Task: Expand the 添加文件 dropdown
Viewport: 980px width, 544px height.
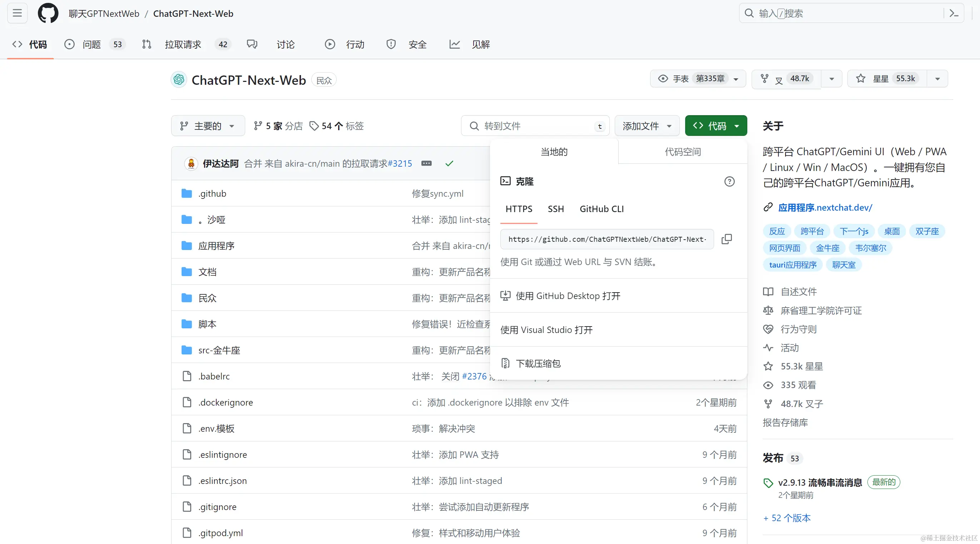Action: tap(647, 126)
